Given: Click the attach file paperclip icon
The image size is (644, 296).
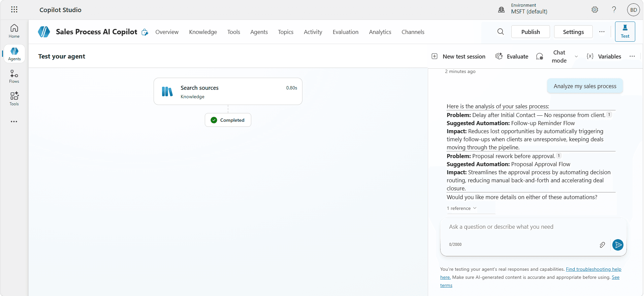Looking at the screenshot, I should [x=602, y=245].
